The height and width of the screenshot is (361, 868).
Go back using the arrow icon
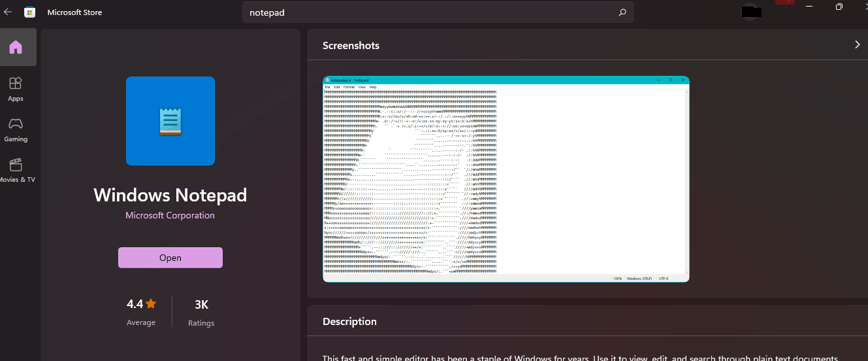[x=8, y=12]
